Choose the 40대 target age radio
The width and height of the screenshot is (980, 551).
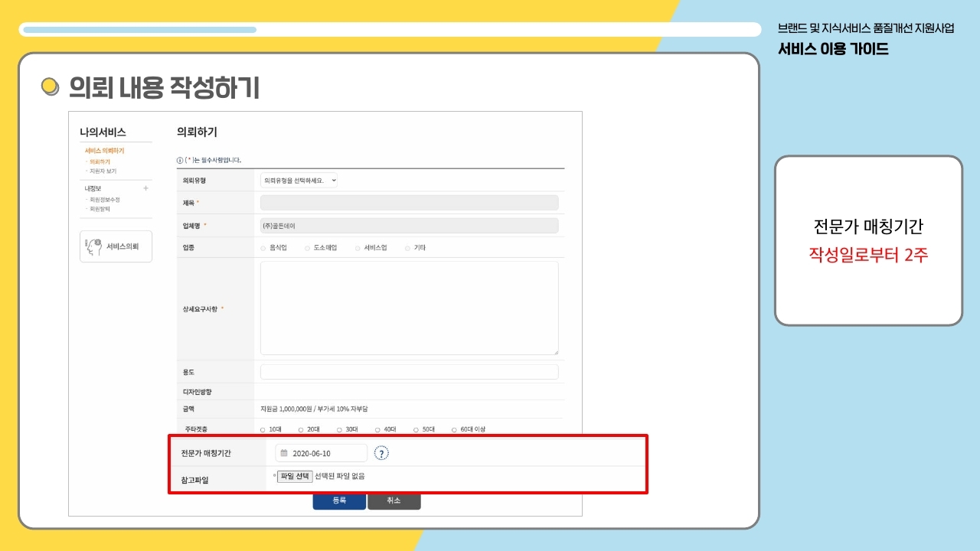click(377, 429)
